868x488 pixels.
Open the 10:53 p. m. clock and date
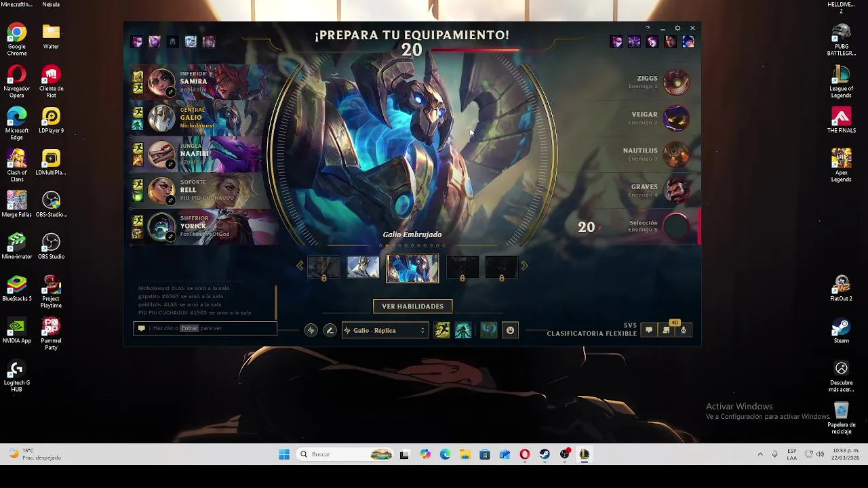click(x=846, y=454)
